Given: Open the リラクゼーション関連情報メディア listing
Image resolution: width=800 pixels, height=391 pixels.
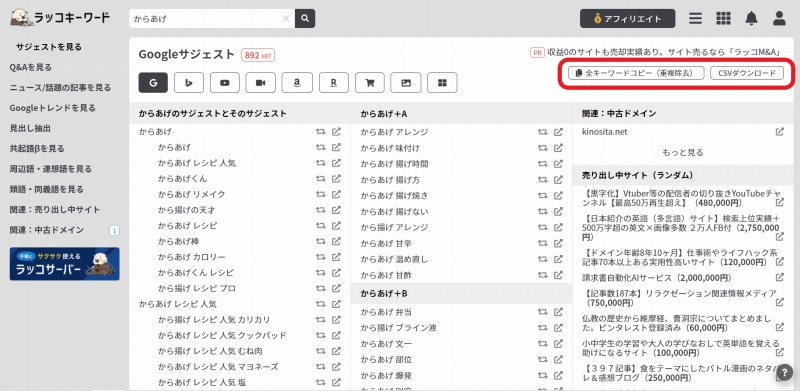Looking at the screenshot, I should 679,298.
